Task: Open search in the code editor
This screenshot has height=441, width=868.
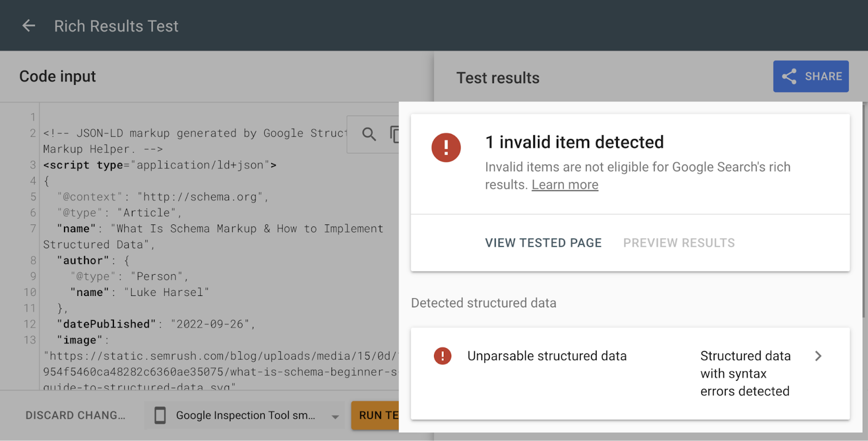Action: point(369,134)
